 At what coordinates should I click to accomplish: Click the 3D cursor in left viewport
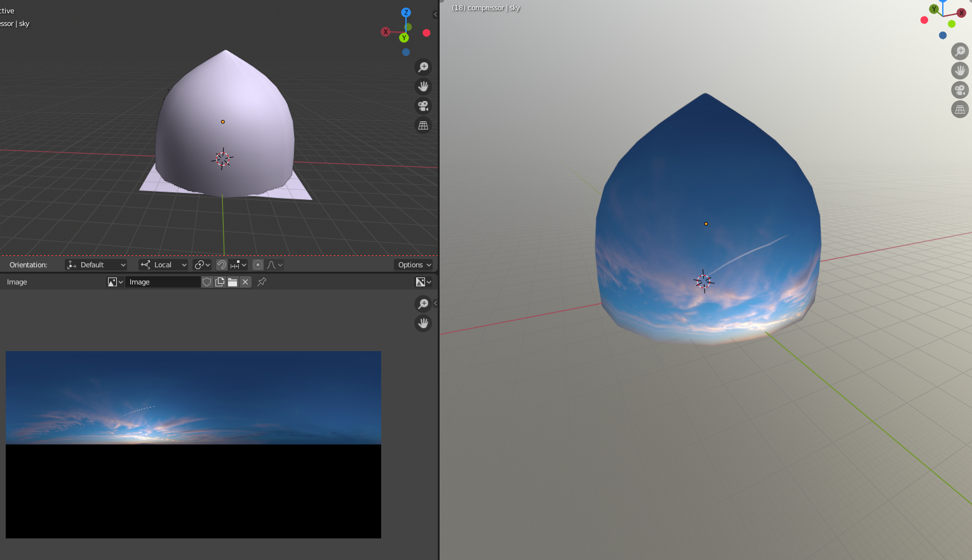[x=222, y=159]
